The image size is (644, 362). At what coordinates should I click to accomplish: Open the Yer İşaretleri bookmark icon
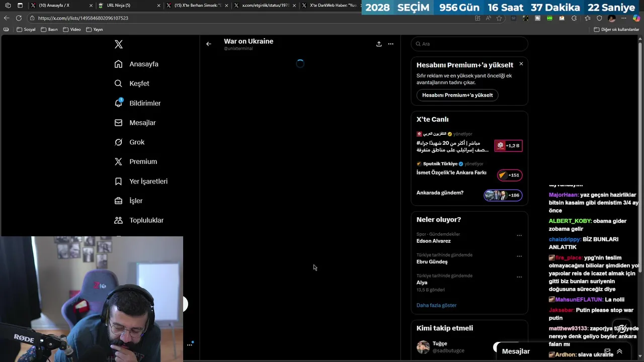(x=118, y=181)
